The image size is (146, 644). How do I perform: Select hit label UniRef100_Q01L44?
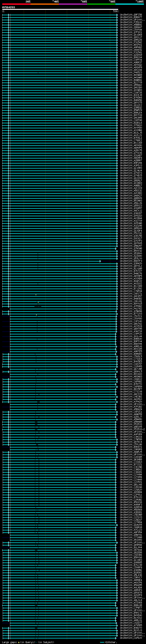(x=131, y=336)
